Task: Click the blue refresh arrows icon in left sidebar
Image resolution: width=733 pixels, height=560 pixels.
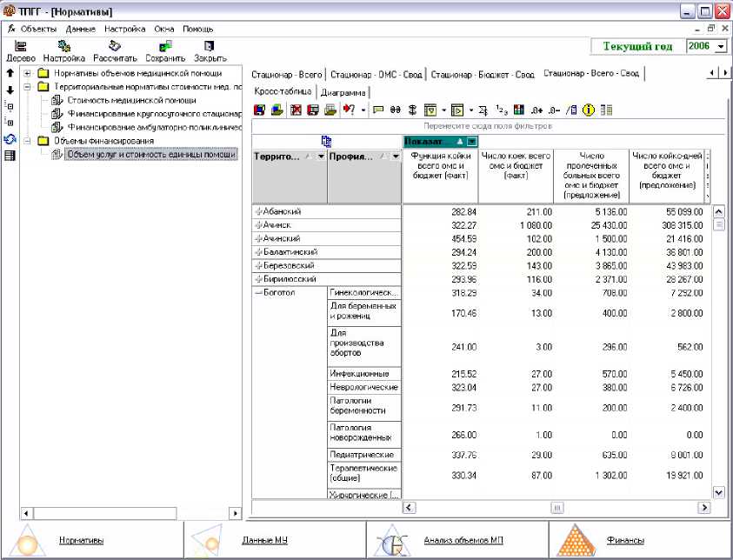Action: [10, 139]
